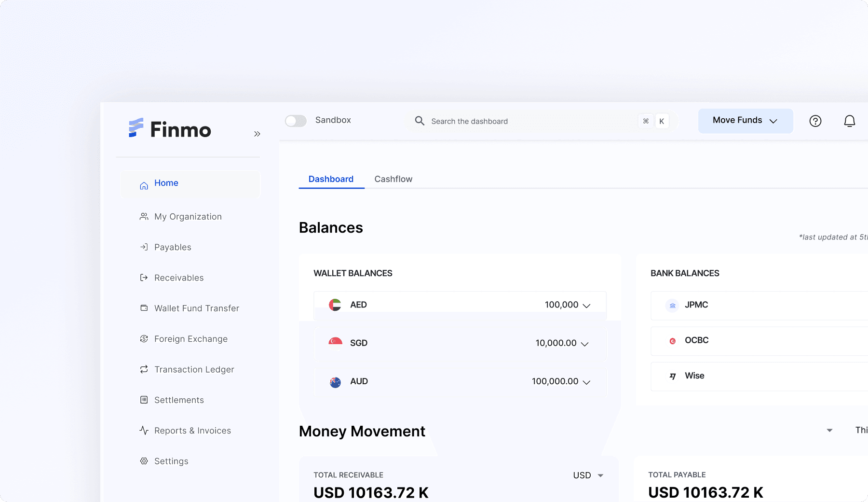This screenshot has height=502, width=868.
Task: Select the Wise bank balance row
Action: 759,376
